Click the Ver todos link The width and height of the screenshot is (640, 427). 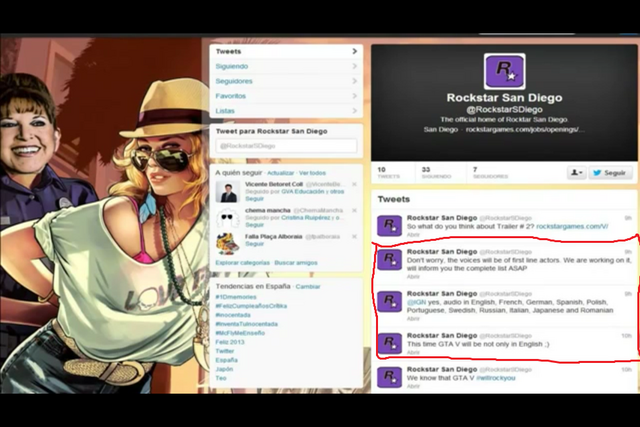[x=312, y=173]
